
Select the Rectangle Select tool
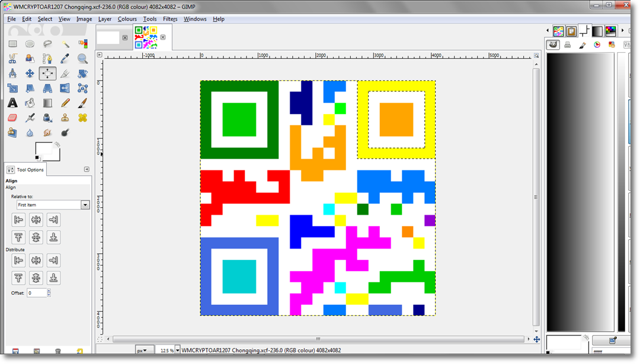point(12,44)
